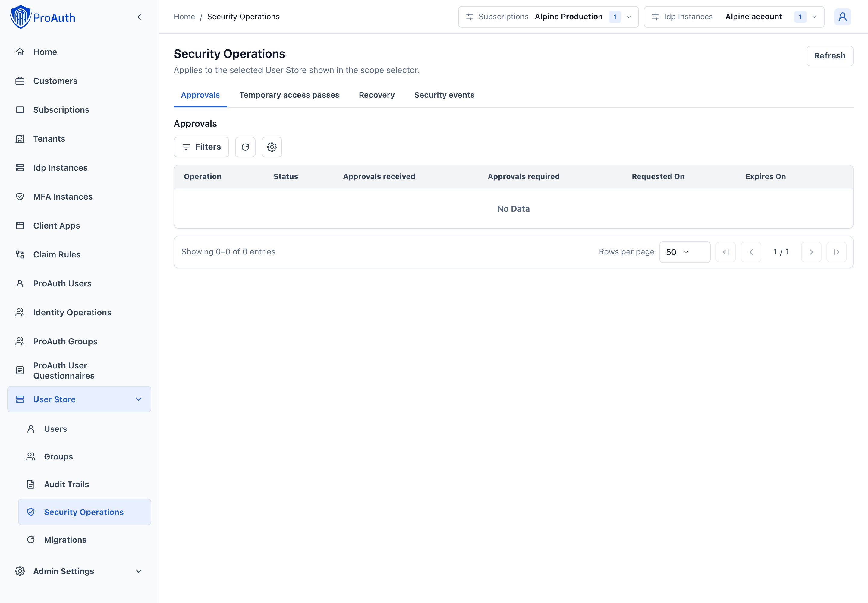
Task: Open ProAuth User Questionnaires menu item
Action: 79,371
